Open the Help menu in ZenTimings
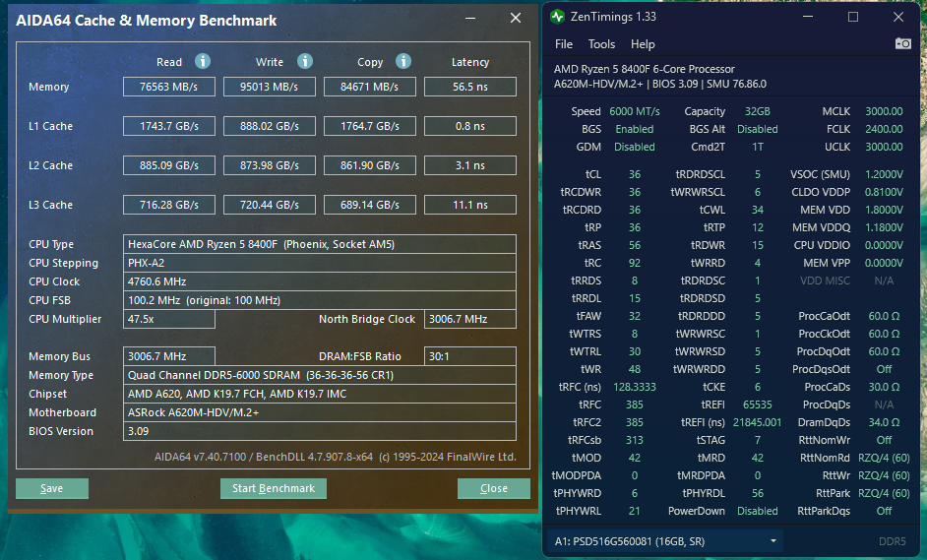Viewport: 927px width, 560px height. tap(643, 44)
